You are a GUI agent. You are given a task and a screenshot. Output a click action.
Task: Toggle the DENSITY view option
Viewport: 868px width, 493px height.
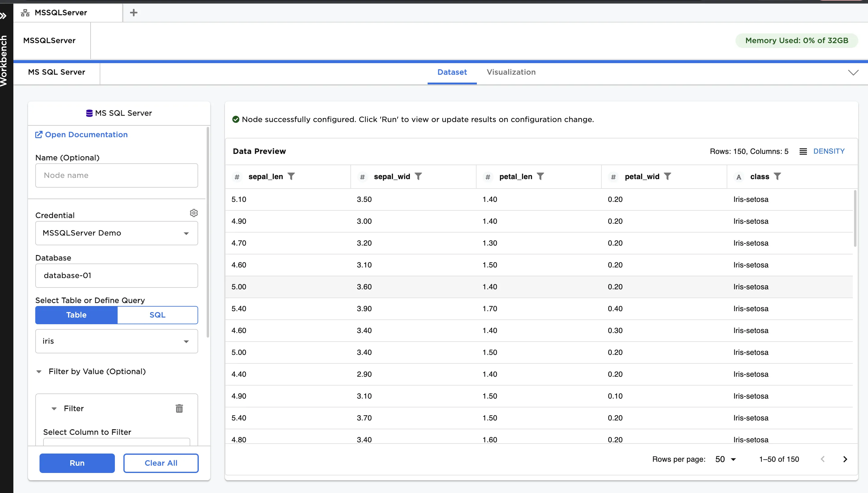[829, 151]
